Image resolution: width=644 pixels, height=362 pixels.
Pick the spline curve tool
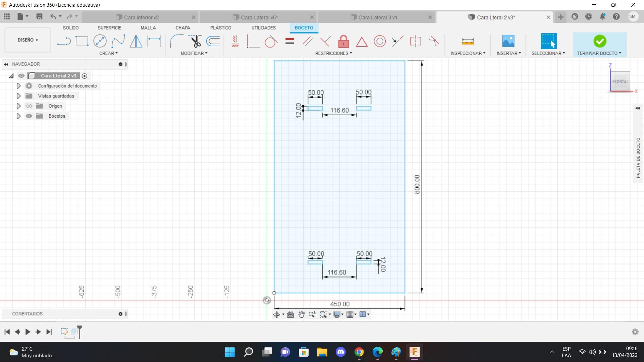click(118, 41)
